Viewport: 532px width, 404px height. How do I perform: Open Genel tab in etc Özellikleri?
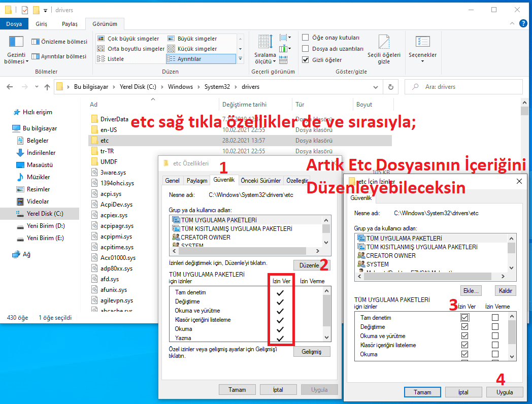[173, 181]
